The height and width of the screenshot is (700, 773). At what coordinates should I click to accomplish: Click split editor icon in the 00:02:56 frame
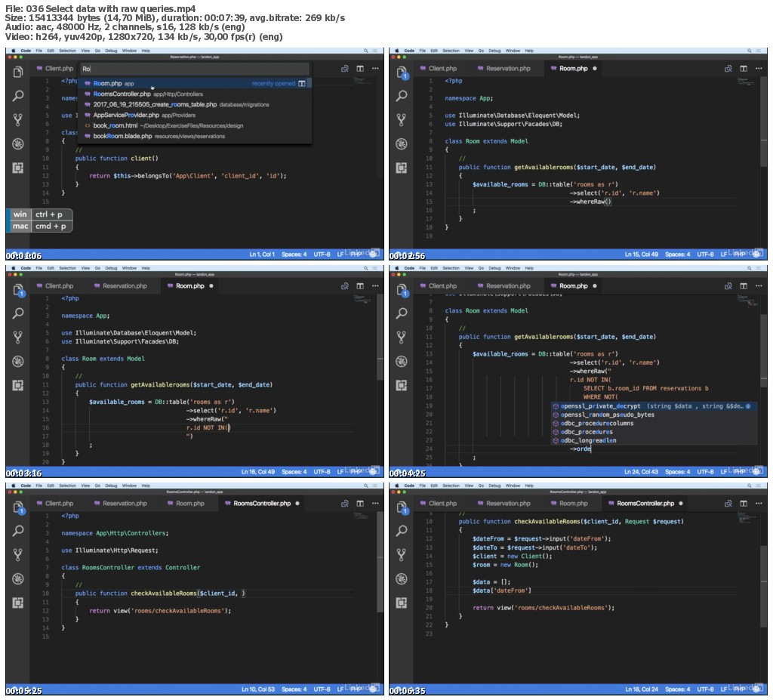[744, 69]
